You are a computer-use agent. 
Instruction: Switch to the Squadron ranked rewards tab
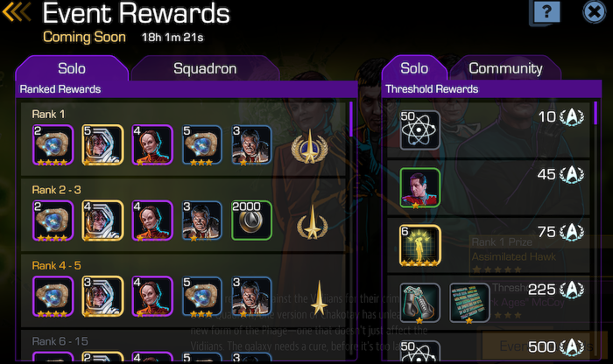[205, 69]
